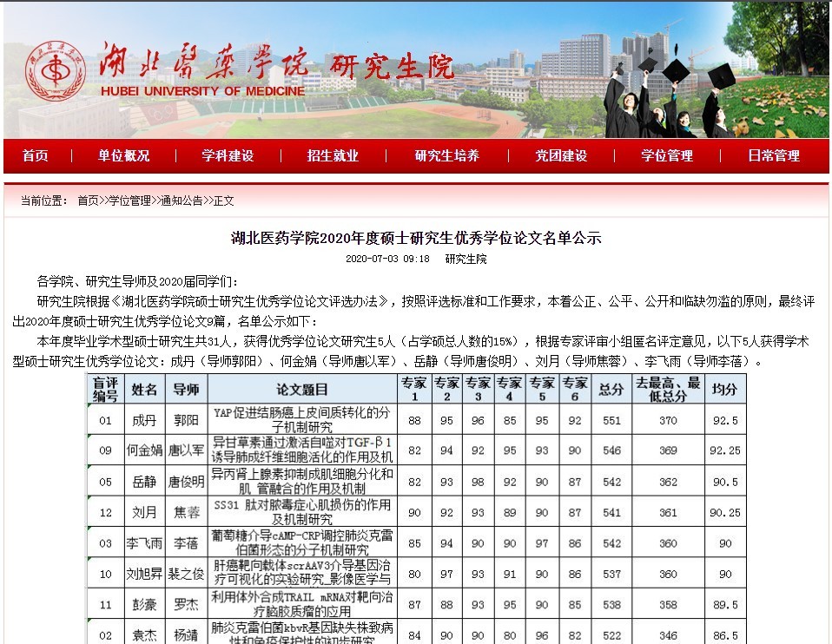Click the 导师 column header
This screenshot has width=832, height=644.
coord(186,389)
